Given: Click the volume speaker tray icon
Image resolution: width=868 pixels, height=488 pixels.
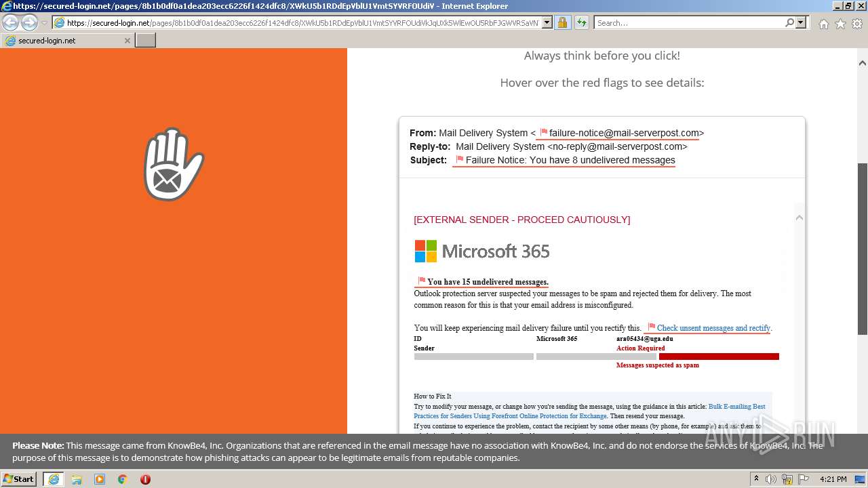Looking at the screenshot, I should point(771,479).
